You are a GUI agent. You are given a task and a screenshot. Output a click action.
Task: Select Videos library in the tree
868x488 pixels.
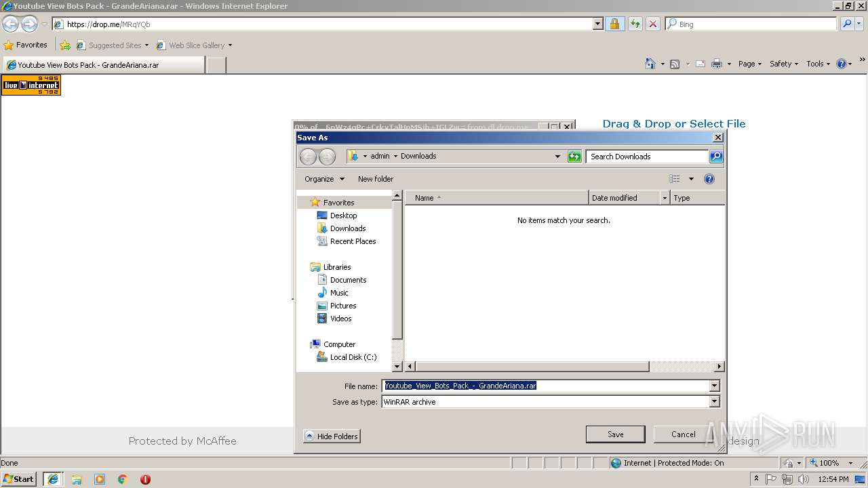tap(340, 319)
